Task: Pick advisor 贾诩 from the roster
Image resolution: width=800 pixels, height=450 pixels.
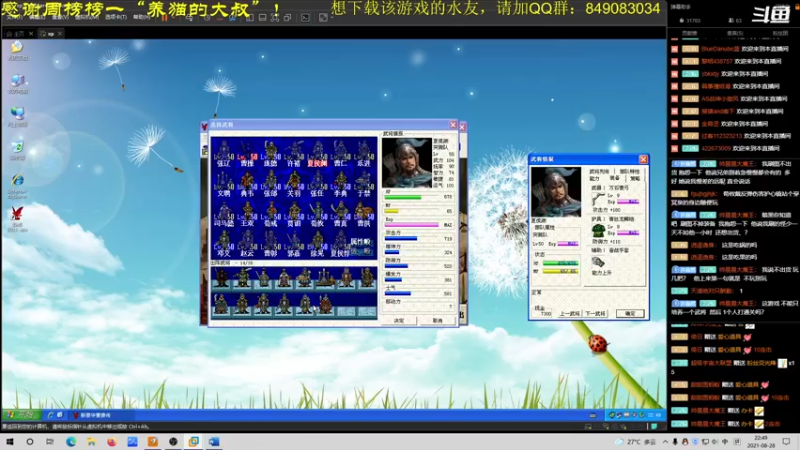Action: tap(294, 213)
